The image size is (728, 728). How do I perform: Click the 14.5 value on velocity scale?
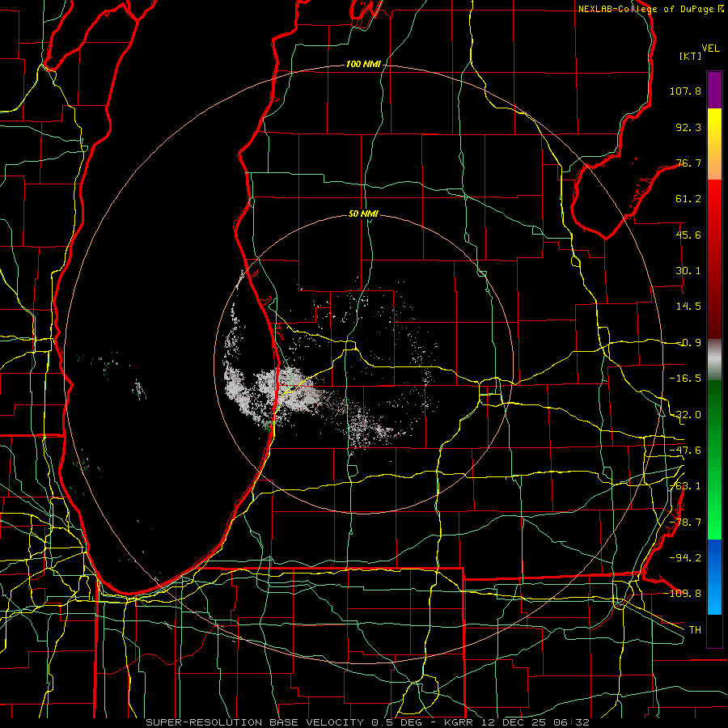pos(688,307)
